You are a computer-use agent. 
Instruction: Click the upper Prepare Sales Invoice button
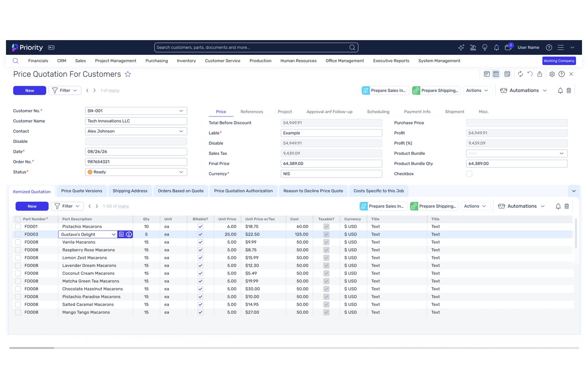[385, 91]
